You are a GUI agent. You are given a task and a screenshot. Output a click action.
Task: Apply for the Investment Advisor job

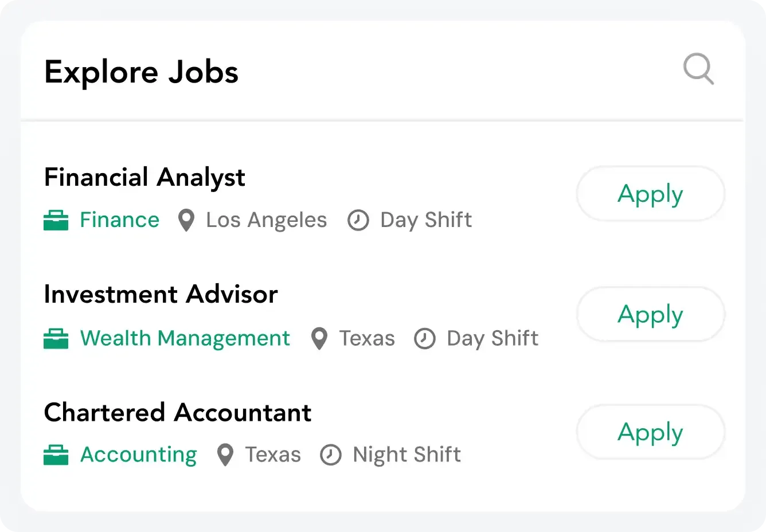650,314
